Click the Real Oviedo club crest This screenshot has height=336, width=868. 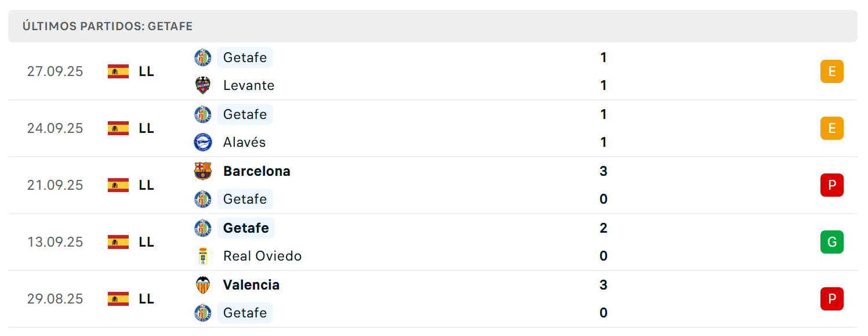click(203, 256)
